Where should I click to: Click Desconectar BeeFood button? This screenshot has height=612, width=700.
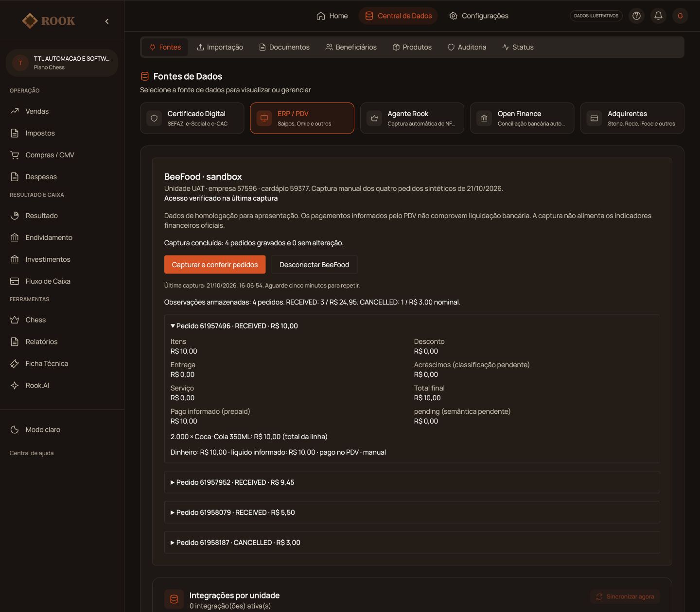315,265
